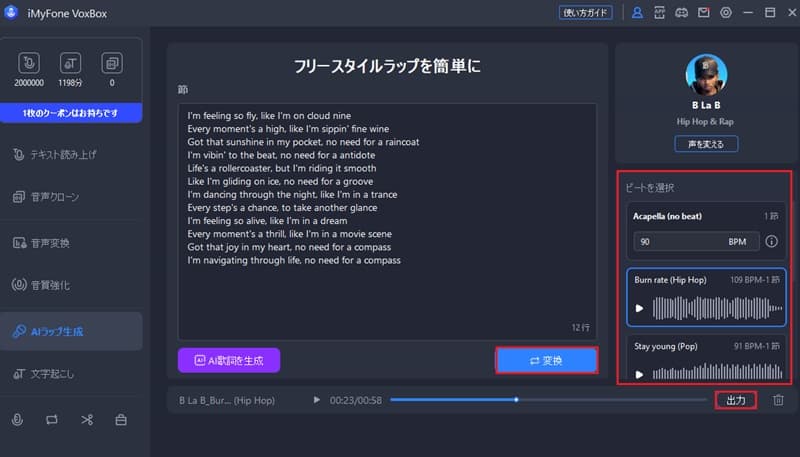Click the voice clone count icon showing 0
Screen dimensions: 800x457
click(112, 63)
